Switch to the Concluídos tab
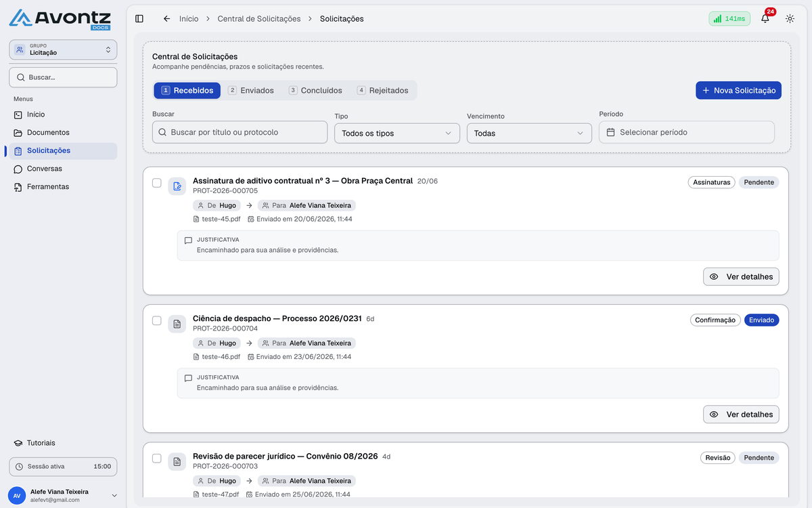 (315, 90)
